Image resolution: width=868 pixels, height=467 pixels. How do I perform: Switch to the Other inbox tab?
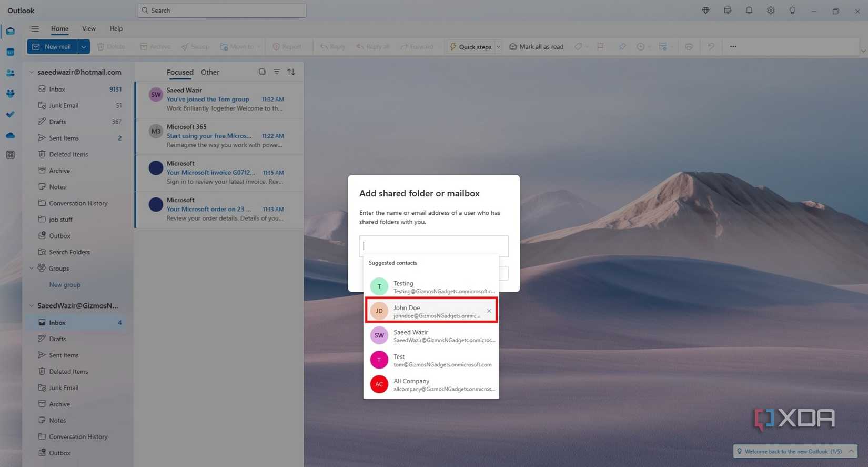coord(210,72)
